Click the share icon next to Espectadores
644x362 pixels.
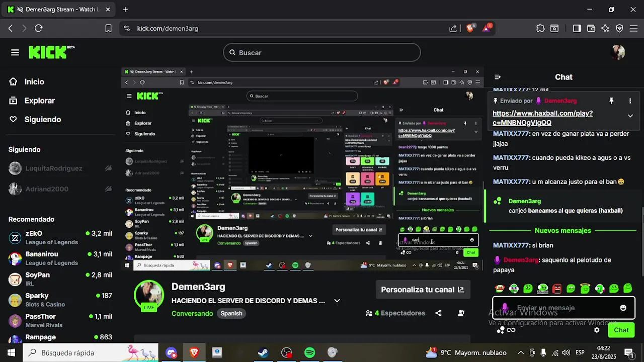(x=438, y=313)
